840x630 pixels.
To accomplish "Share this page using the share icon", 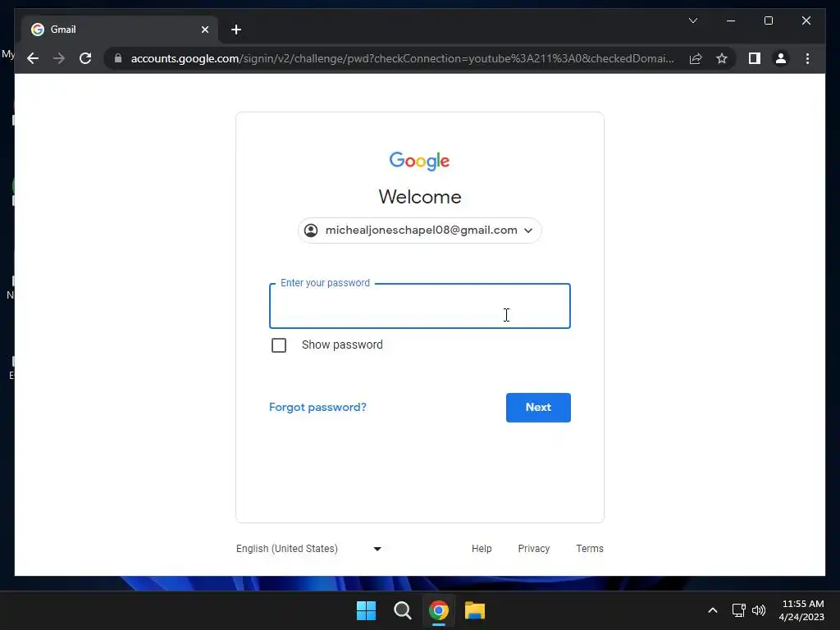I will [x=696, y=58].
